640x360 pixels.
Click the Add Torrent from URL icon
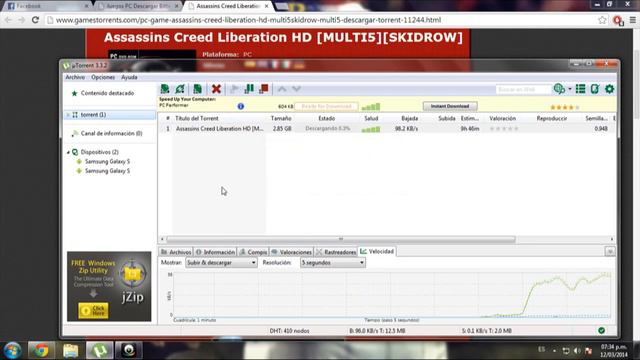pos(180,89)
